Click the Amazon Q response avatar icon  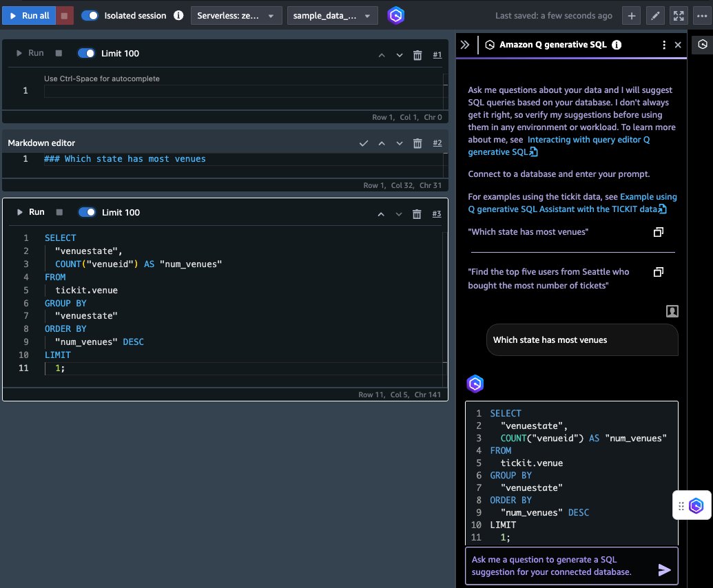pos(475,384)
